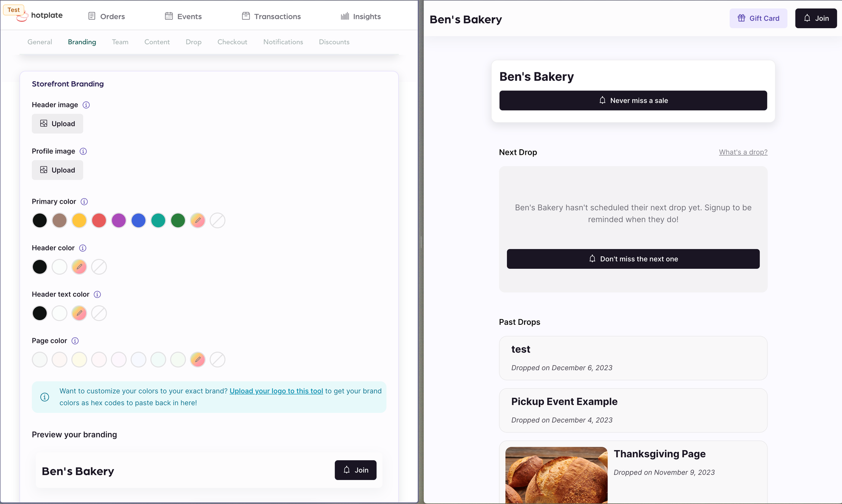This screenshot has width=842, height=504.
Task: Click the Discounts tab
Action: (x=334, y=42)
